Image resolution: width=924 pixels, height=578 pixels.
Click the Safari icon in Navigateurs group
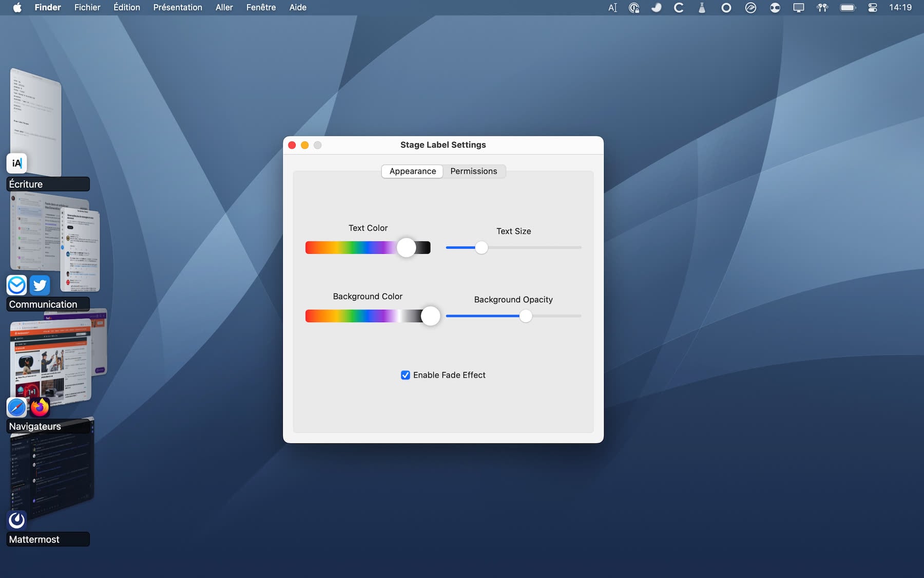point(16,407)
